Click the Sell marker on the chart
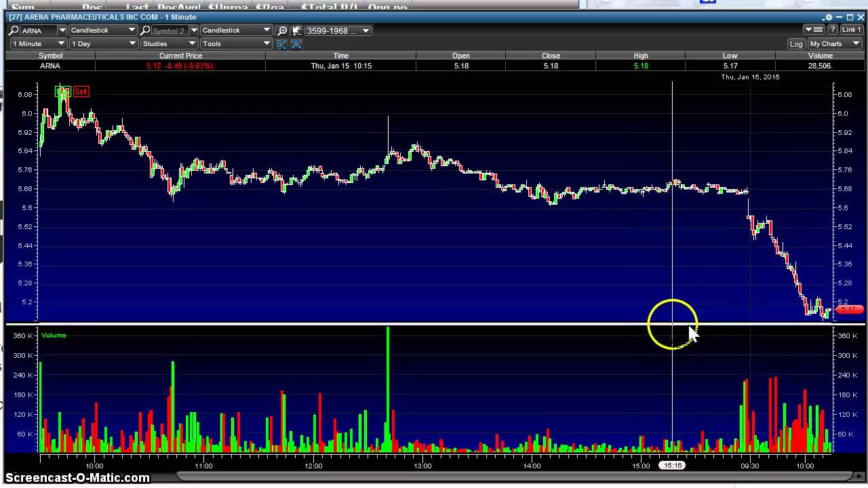Image resolution: width=868 pixels, height=488 pixels. [81, 91]
